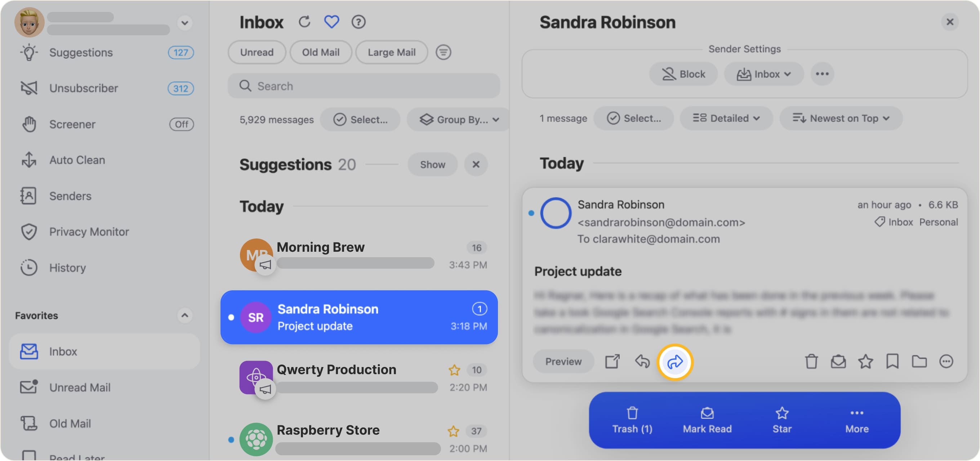The height and width of the screenshot is (461, 980).
Task: Open Unsubscriber in sidebar
Action: tap(84, 88)
